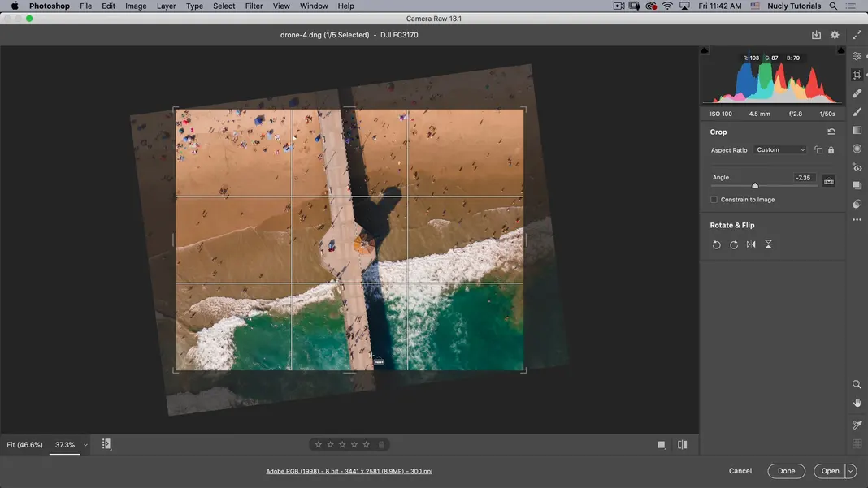The width and height of the screenshot is (868, 488).
Task: Select the Spot Removal bandage tool
Action: pyautogui.click(x=857, y=93)
